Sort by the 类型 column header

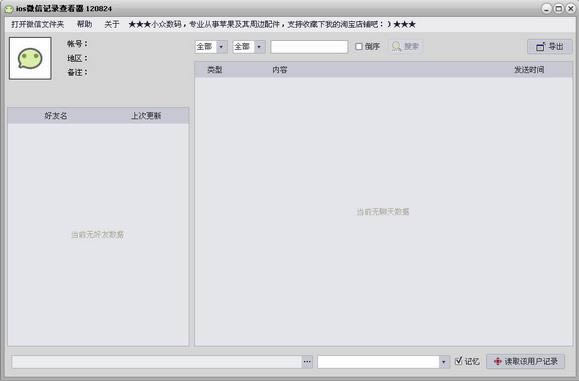pyautogui.click(x=215, y=69)
